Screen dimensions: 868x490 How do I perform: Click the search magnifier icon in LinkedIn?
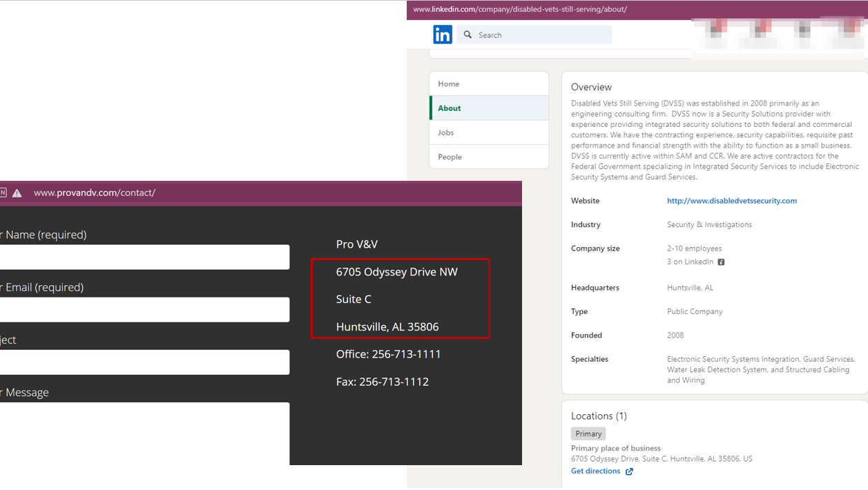pyautogui.click(x=467, y=35)
